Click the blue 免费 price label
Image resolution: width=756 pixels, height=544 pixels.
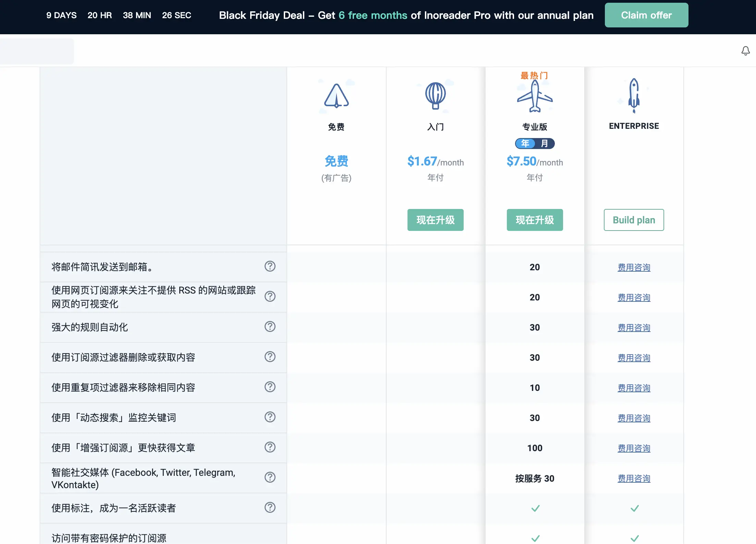(x=336, y=161)
